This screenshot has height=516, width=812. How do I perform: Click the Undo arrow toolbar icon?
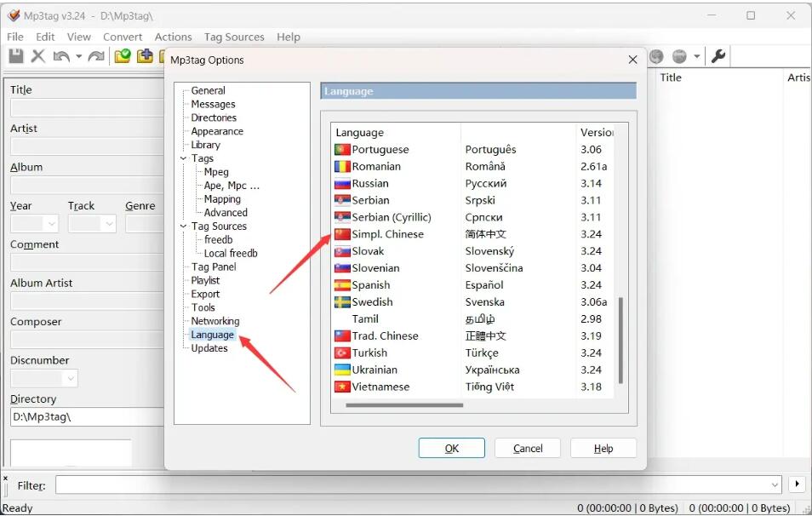[x=61, y=56]
